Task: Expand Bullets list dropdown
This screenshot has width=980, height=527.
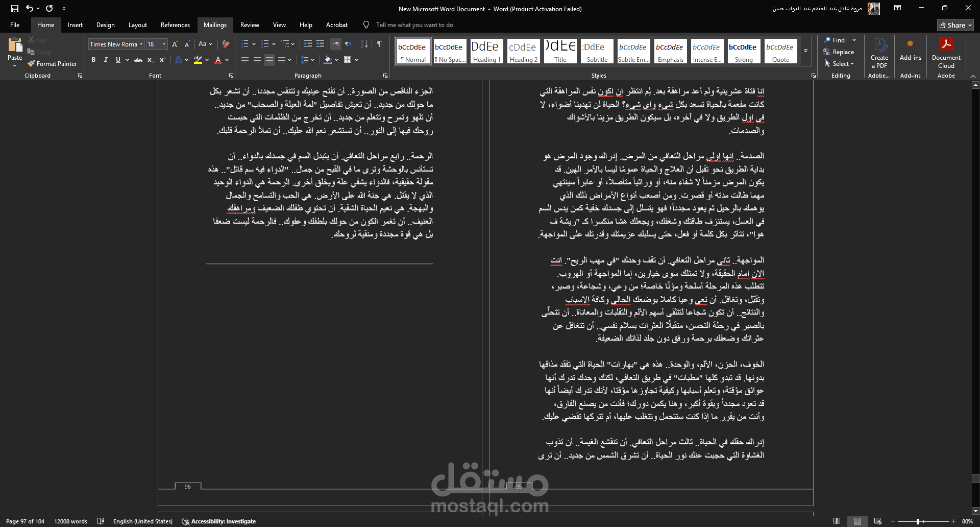Action: (254, 44)
